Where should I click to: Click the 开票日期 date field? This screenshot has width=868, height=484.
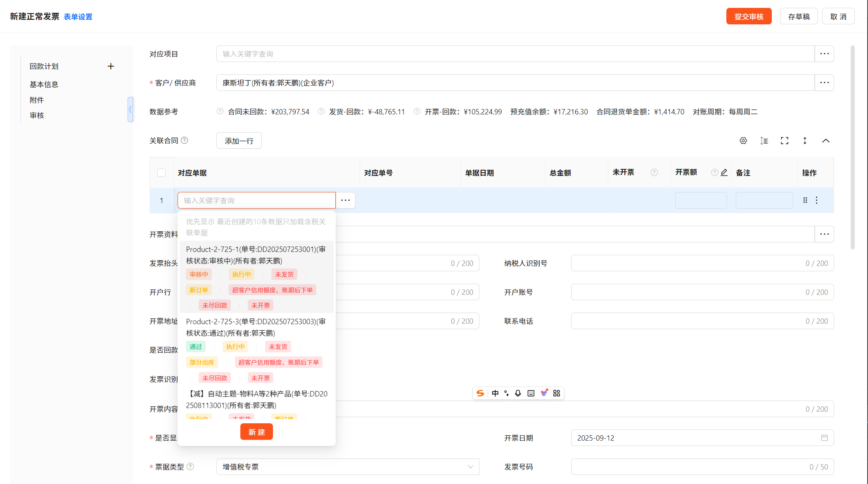(702, 438)
